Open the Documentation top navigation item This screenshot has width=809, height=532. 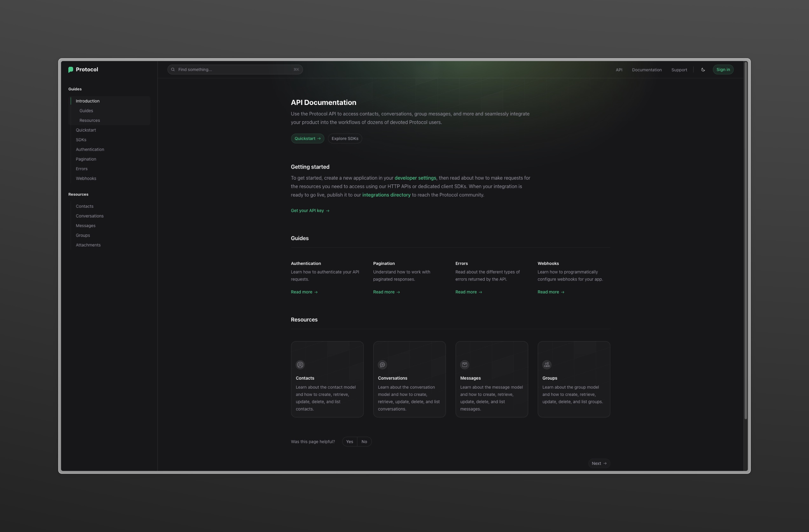(647, 70)
